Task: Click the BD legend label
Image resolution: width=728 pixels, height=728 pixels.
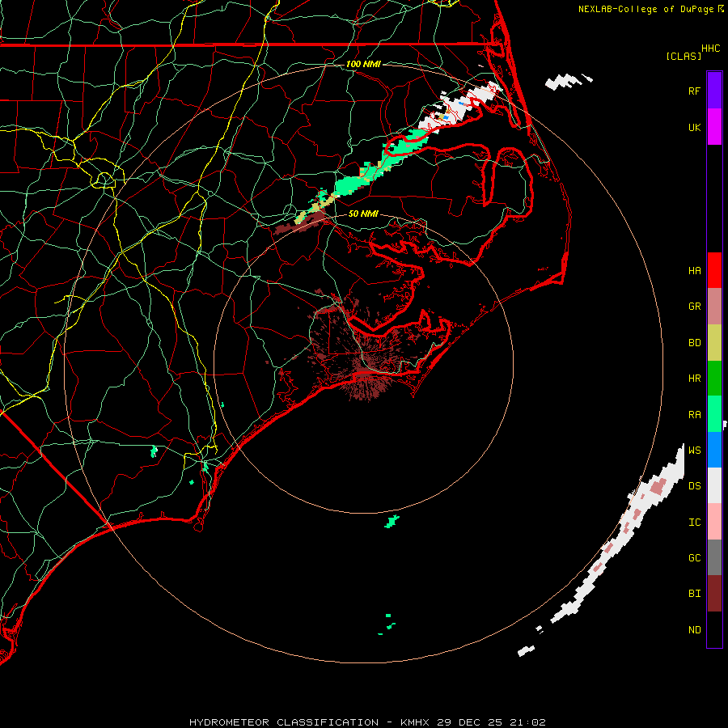Action: click(694, 343)
